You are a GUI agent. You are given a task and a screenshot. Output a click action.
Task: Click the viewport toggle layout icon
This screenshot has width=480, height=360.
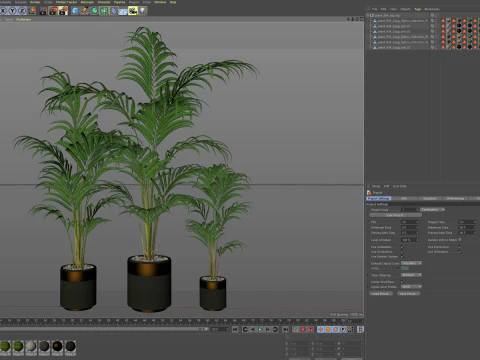pyautogui.click(x=362, y=19)
